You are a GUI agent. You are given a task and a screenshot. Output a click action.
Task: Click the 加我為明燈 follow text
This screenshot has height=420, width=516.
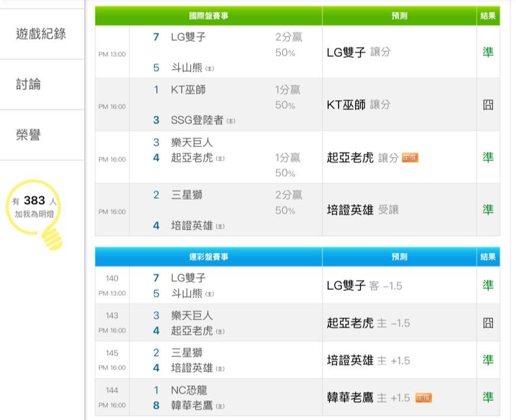37,213
